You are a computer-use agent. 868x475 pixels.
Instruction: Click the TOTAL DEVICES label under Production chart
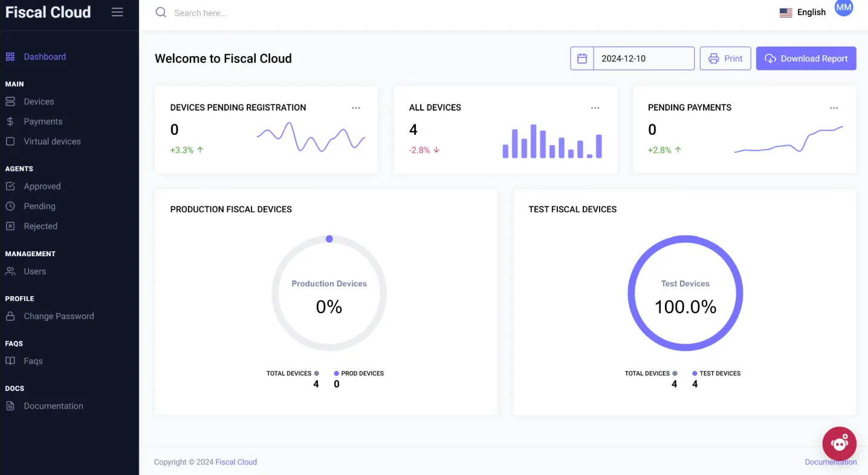point(289,373)
